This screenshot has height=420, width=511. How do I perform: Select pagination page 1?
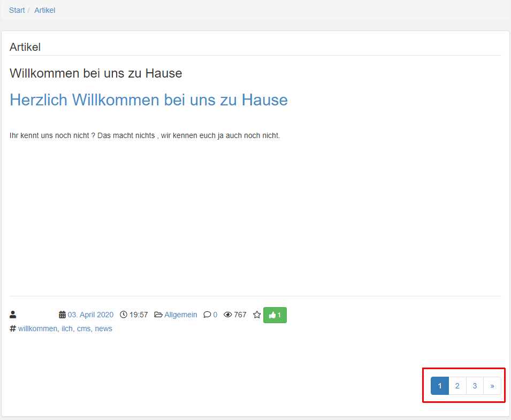tap(440, 386)
